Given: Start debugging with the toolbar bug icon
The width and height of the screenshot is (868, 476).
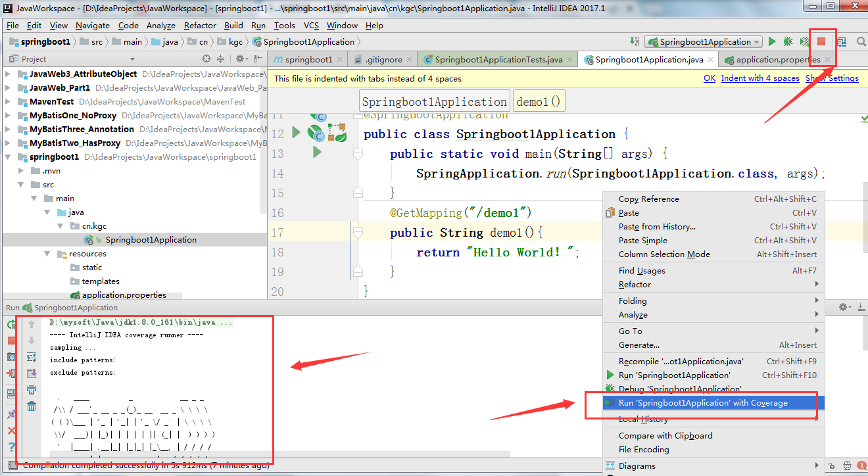Looking at the screenshot, I should click(788, 41).
